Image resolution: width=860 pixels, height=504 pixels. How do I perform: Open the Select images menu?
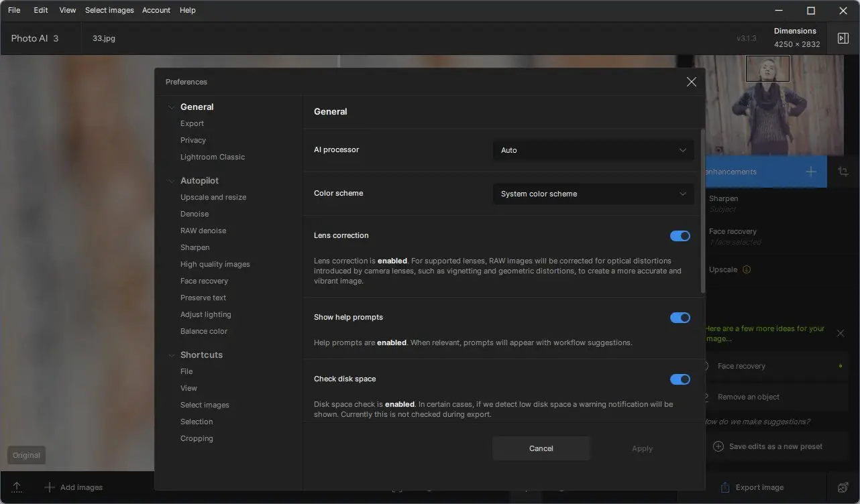[x=109, y=10]
